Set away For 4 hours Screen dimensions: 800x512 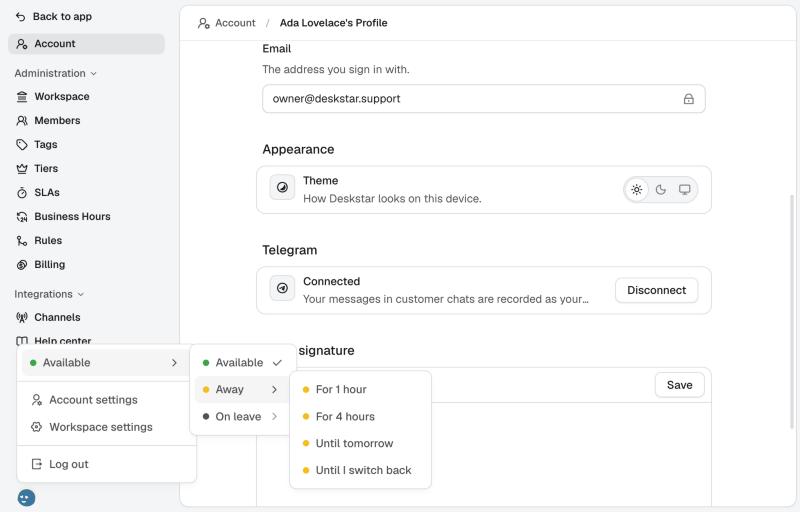360,417
